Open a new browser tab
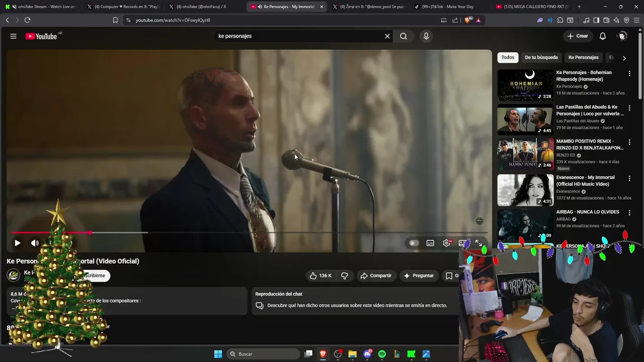The height and width of the screenshot is (362, 644). click(579, 7)
